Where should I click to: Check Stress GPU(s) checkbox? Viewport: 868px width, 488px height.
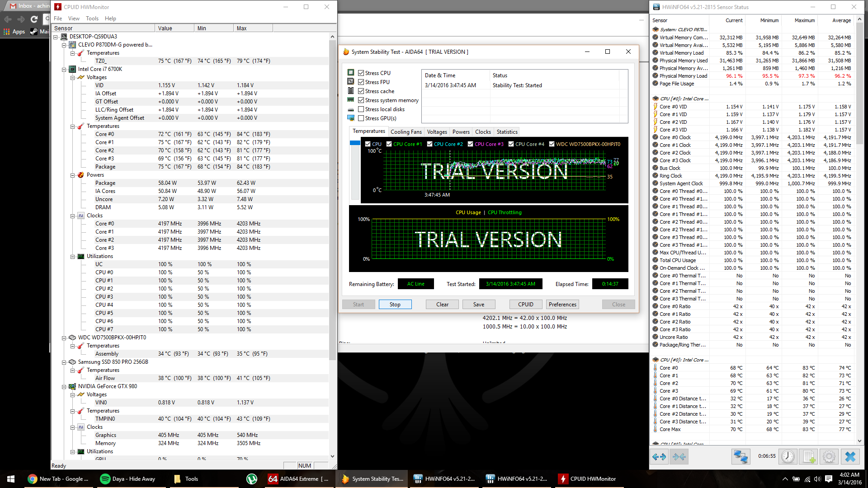(x=361, y=118)
